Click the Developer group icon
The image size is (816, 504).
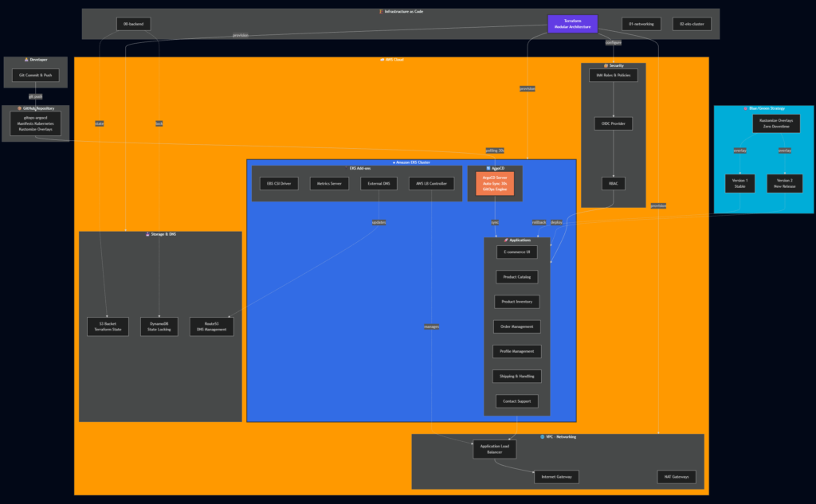[x=26, y=60]
